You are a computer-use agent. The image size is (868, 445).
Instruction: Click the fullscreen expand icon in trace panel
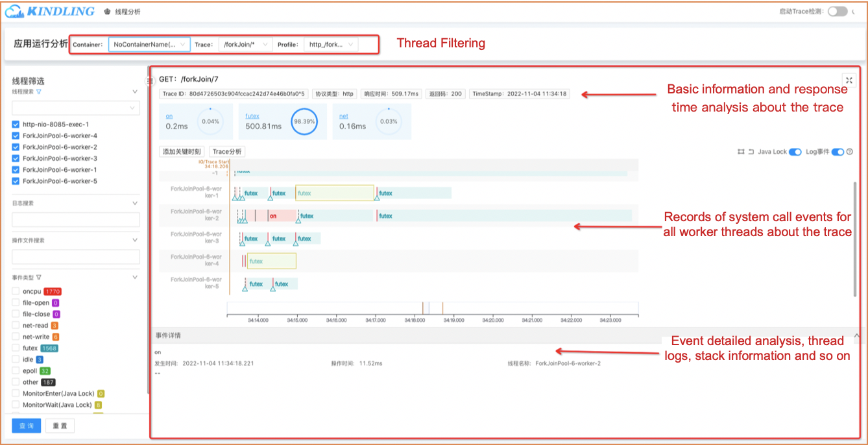pos(849,80)
